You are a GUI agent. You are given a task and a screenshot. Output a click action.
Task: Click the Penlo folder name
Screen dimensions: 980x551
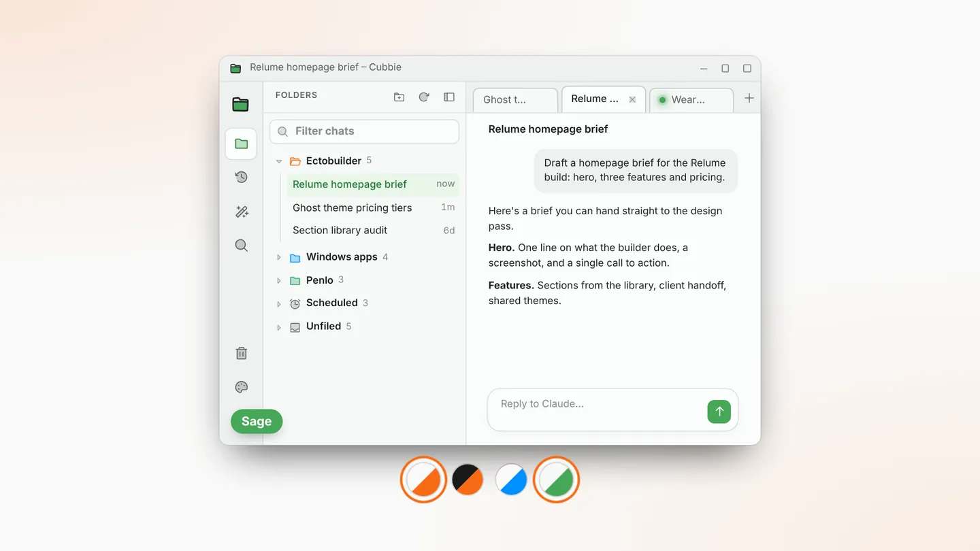click(x=320, y=280)
